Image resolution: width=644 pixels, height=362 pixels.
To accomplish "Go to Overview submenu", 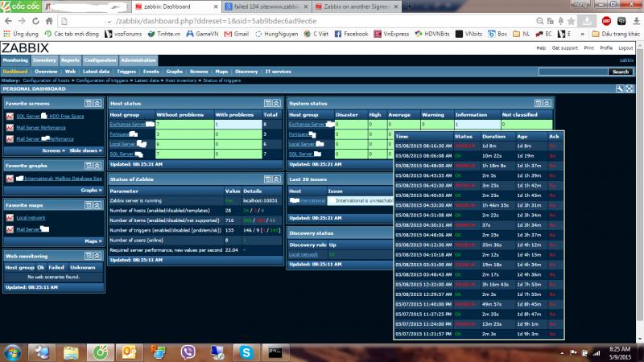I will (x=46, y=72).
